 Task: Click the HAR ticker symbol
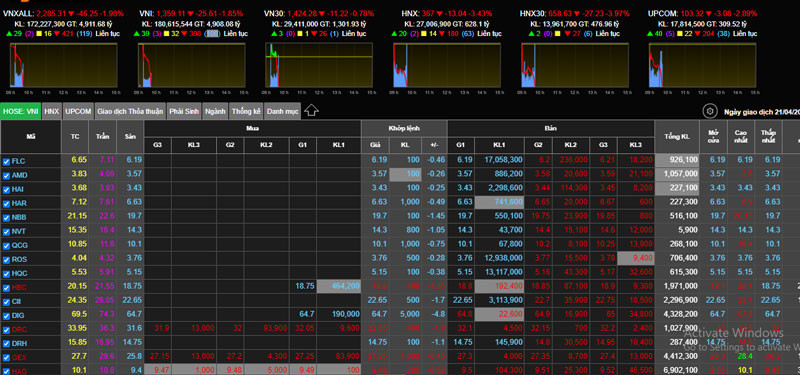click(19, 203)
